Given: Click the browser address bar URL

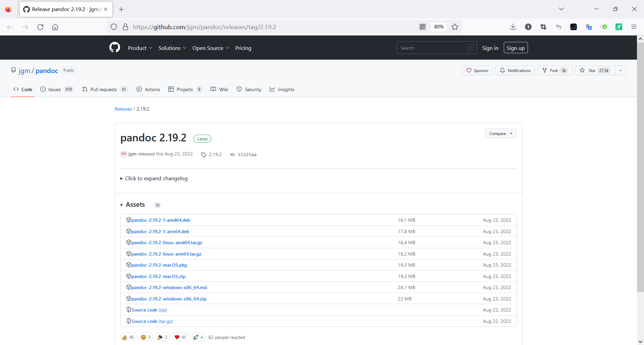Looking at the screenshot, I should [205, 27].
